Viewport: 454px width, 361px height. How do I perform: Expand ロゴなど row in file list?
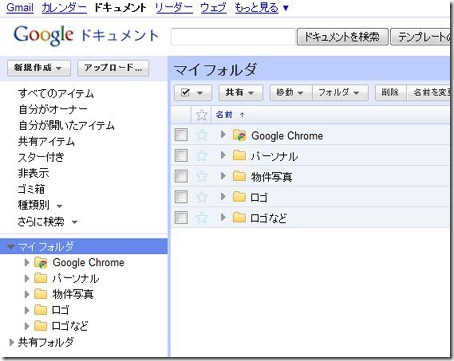(223, 217)
